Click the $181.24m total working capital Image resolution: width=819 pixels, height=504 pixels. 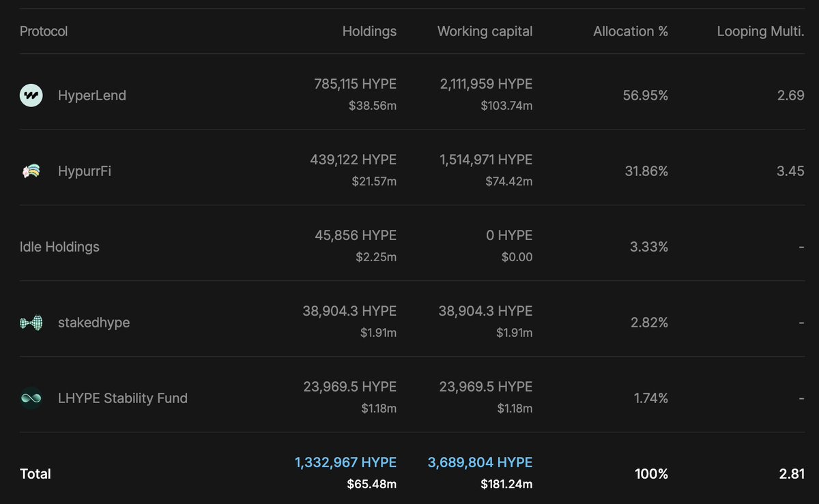506,484
